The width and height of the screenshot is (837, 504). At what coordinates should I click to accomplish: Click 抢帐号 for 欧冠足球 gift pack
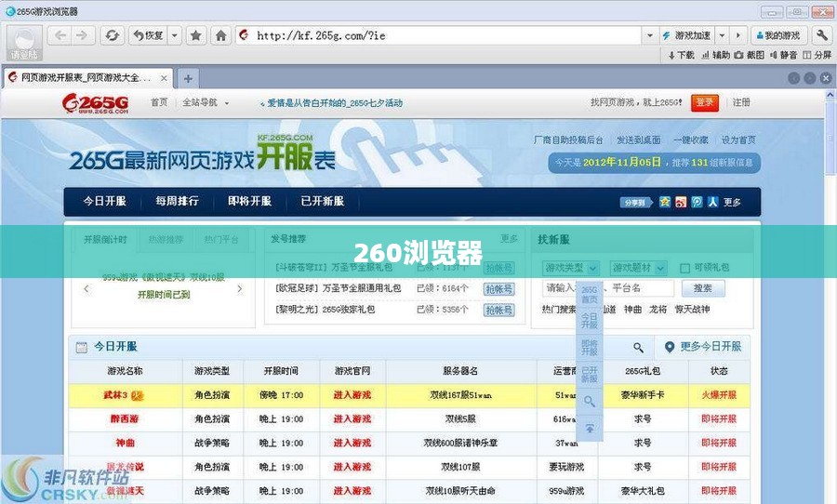tap(499, 289)
